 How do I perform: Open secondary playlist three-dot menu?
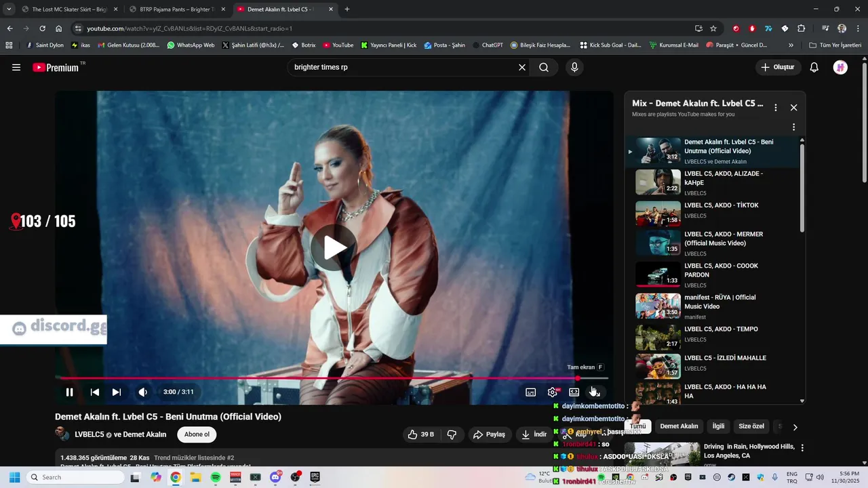(793, 127)
